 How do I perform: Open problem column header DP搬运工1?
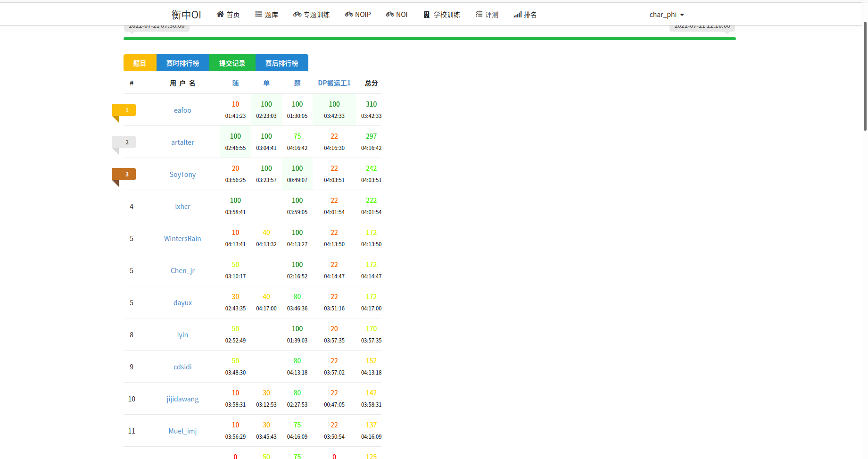(334, 83)
